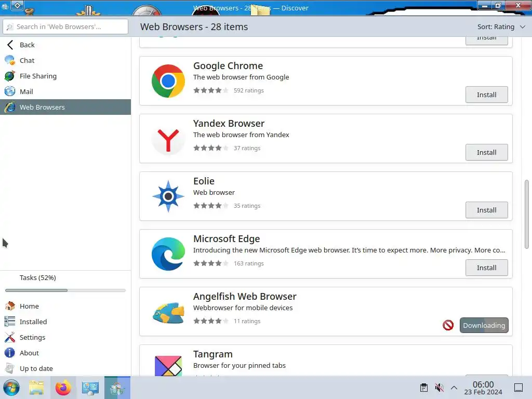The height and width of the screenshot is (399, 532).
Task: Open the Home page in sidebar
Action: (x=65, y=306)
